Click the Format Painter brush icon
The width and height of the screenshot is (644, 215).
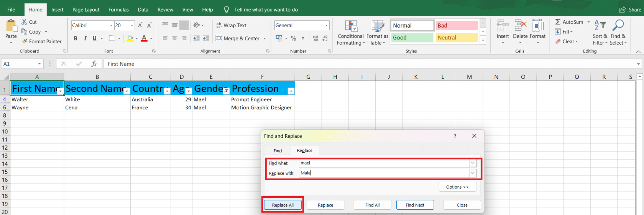tap(25, 41)
